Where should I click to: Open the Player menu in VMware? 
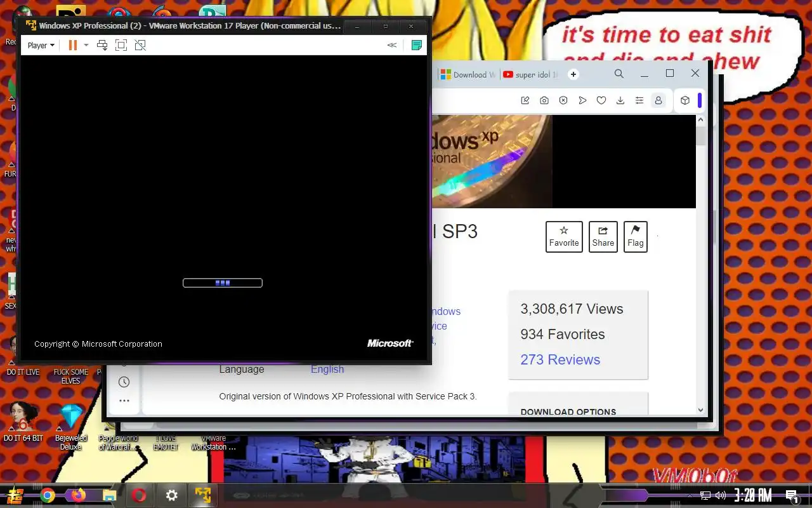41,45
